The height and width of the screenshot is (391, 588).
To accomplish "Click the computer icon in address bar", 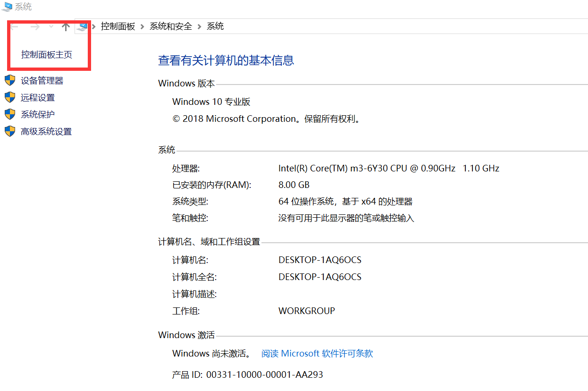I will coord(83,26).
